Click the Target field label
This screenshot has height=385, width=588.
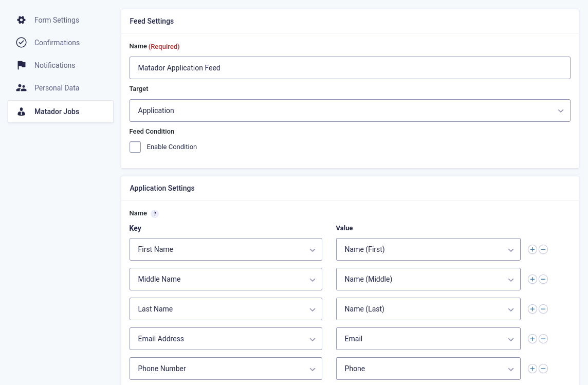click(x=139, y=89)
